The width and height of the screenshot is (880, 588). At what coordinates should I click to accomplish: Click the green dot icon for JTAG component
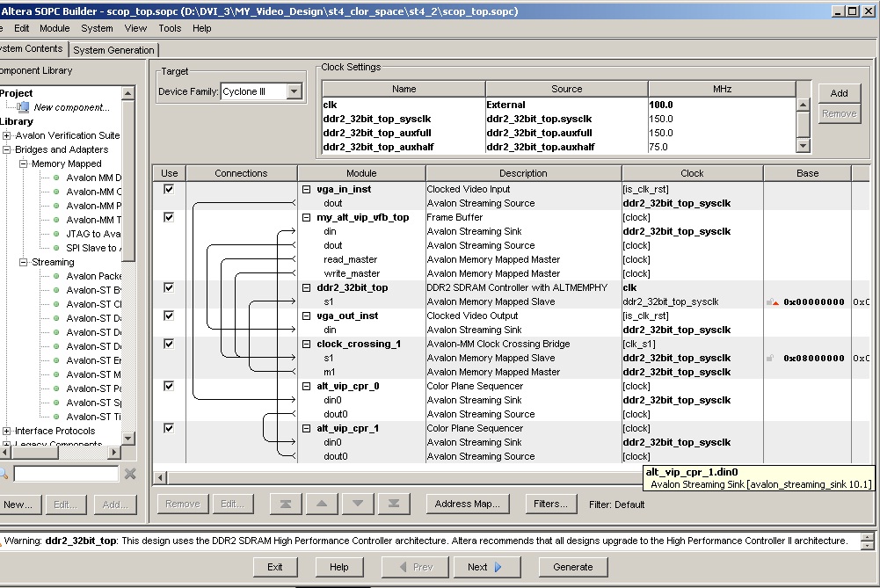[56, 234]
